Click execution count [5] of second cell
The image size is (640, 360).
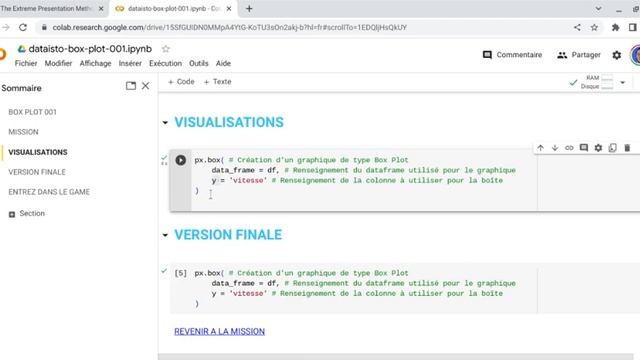click(x=180, y=273)
